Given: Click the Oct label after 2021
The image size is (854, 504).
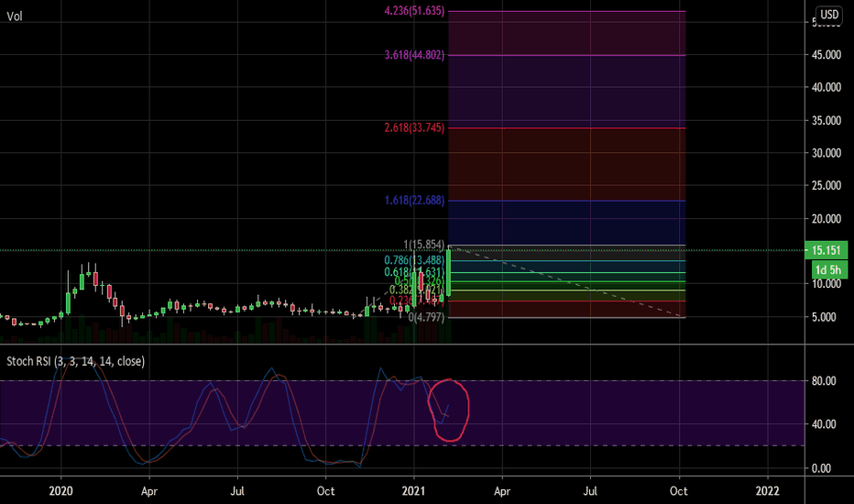Looking at the screenshot, I should click(679, 491).
